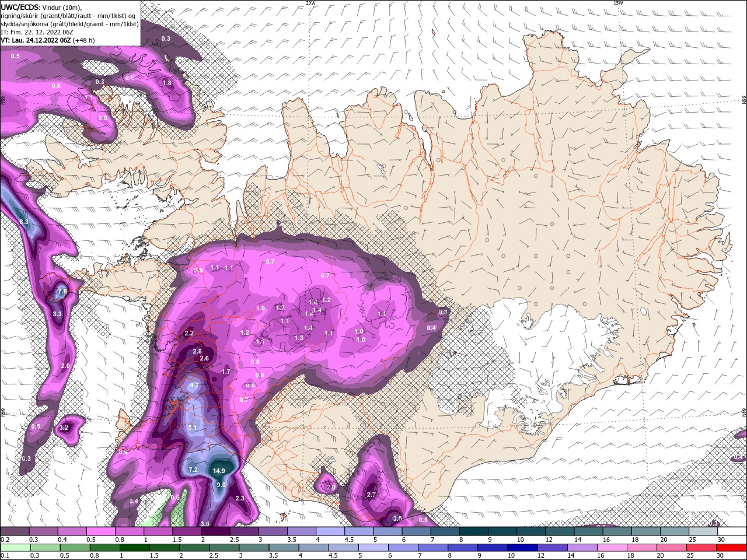Click the dark teal 8–9 snow legend swatch

(x=473, y=531)
